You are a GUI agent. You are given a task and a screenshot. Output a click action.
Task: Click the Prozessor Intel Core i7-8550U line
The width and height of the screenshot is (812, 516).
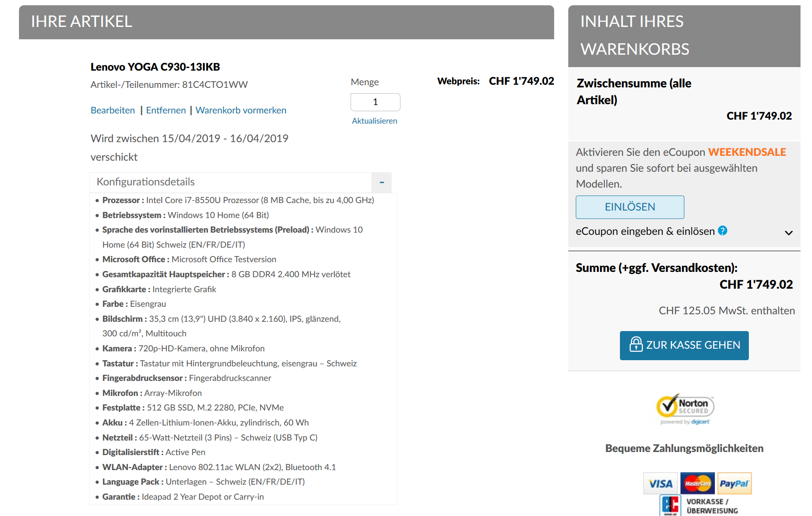pos(238,200)
